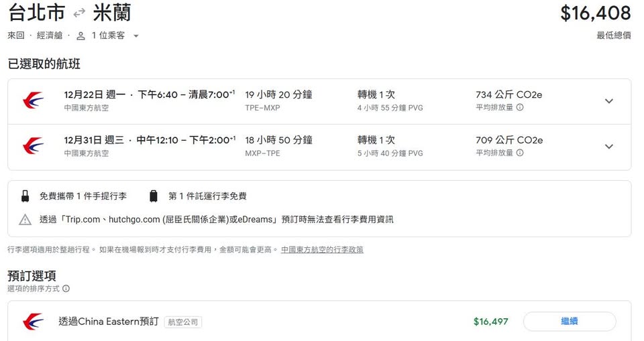
Task: Click the info icon under 734 公斤 CO2e
Action: [x=520, y=107]
